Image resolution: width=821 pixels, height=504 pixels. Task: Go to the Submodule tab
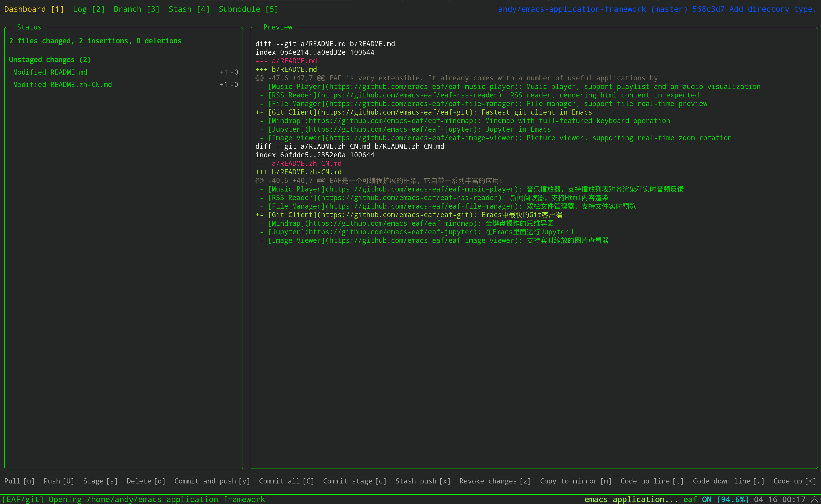pyautogui.click(x=248, y=9)
